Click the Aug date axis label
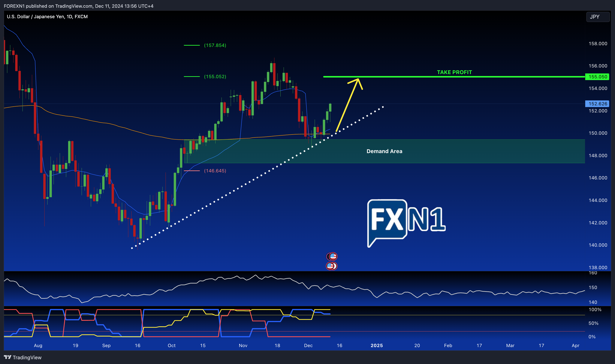Image resolution: width=615 pixels, height=364 pixels. pos(38,345)
